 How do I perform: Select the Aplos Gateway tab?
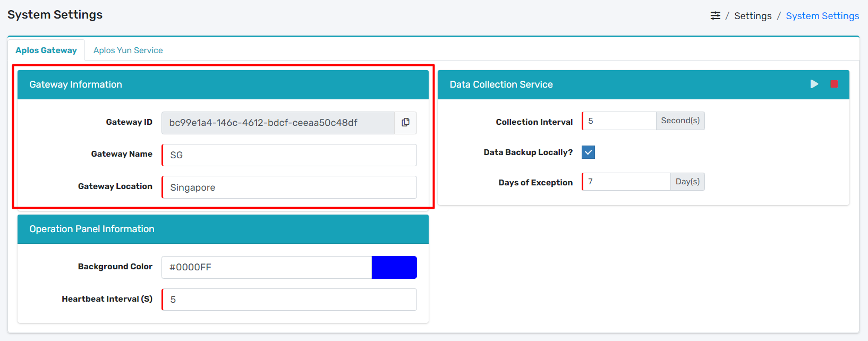click(x=46, y=50)
